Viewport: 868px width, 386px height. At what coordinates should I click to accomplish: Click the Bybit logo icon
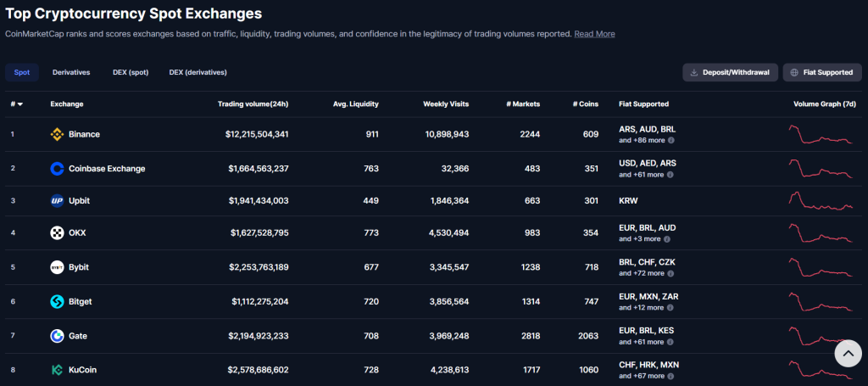[x=58, y=267]
